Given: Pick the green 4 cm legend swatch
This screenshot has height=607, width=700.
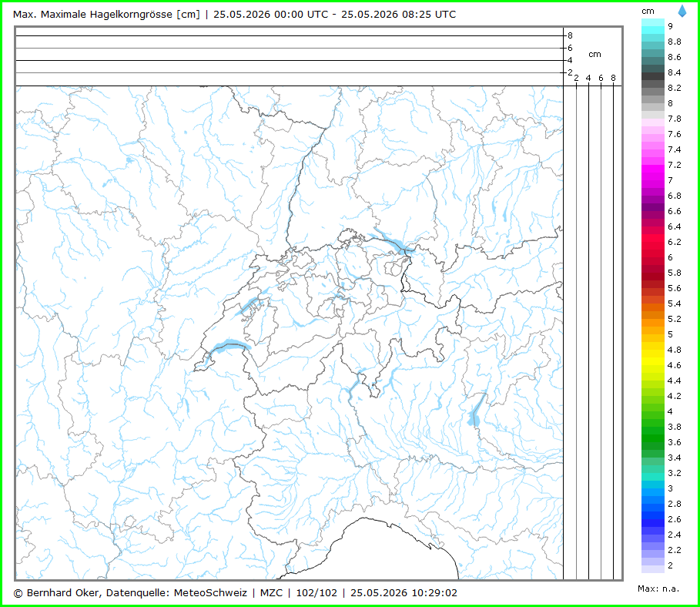Looking at the screenshot, I should point(653,411).
